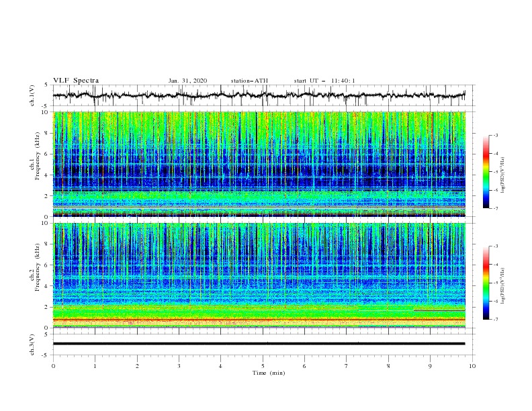
Task: Click the '-7' value on ch.2 colorbar
Action: click(x=495, y=320)
